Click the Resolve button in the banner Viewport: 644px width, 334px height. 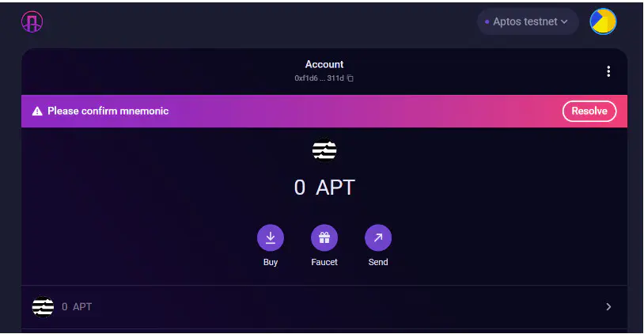[589, 112]
